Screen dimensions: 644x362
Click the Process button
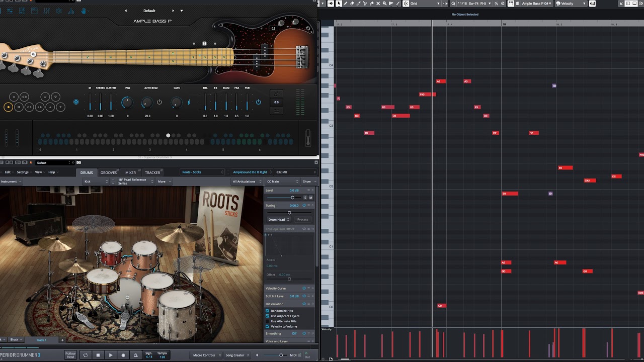coord(303,220)
